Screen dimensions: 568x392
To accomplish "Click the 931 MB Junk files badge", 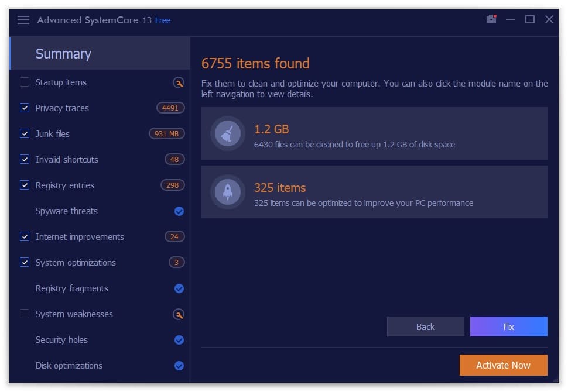I will point(167,133).
